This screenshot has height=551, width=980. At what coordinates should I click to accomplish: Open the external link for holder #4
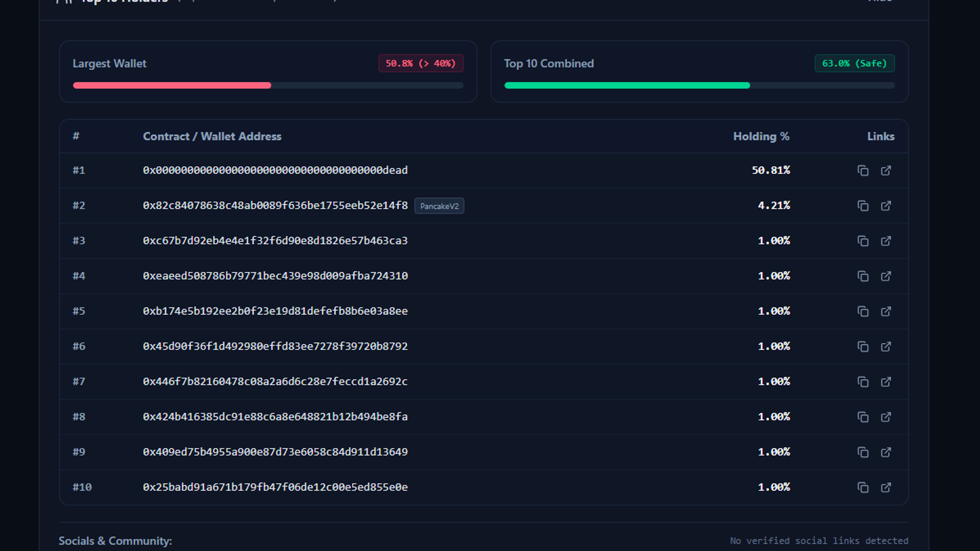pyautogui.click(x=886, y=276)
